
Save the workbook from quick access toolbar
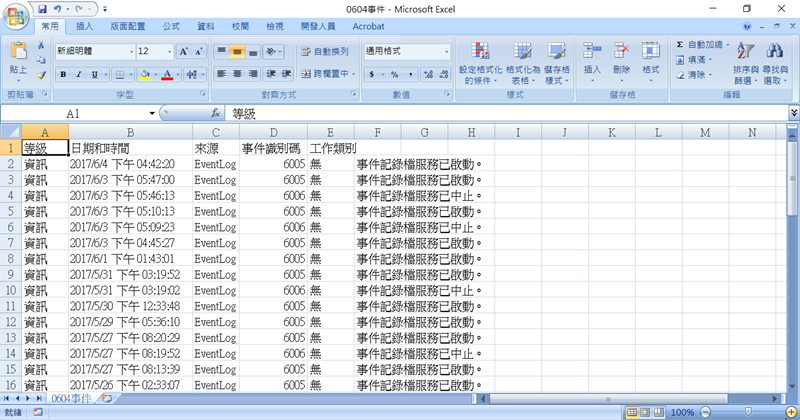42,9
